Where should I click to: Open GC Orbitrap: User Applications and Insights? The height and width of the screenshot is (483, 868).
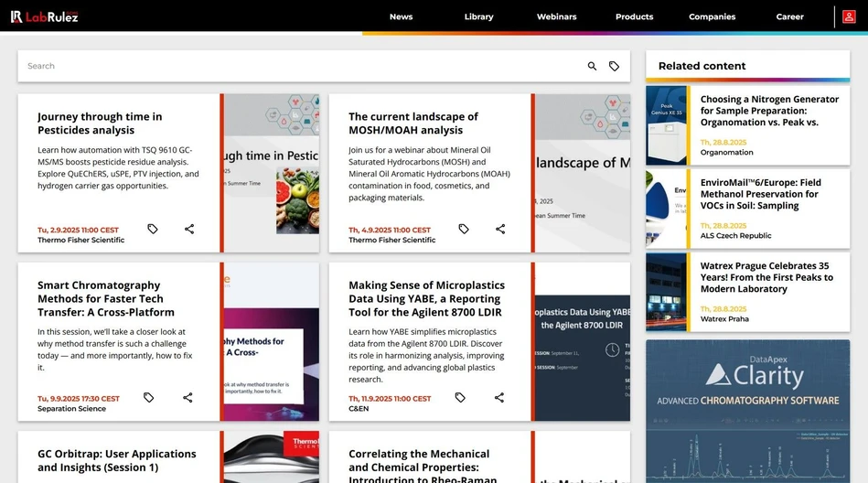coord(117,460)
